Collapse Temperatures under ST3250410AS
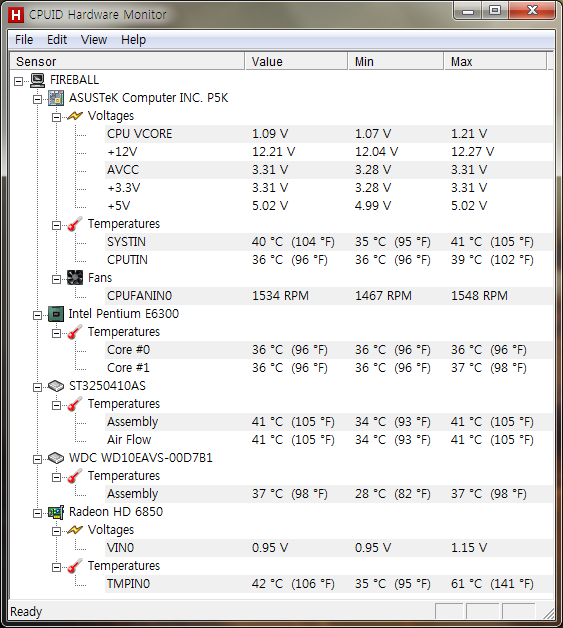The height and width of the screenshot is (628, 563). pos(56,405)
